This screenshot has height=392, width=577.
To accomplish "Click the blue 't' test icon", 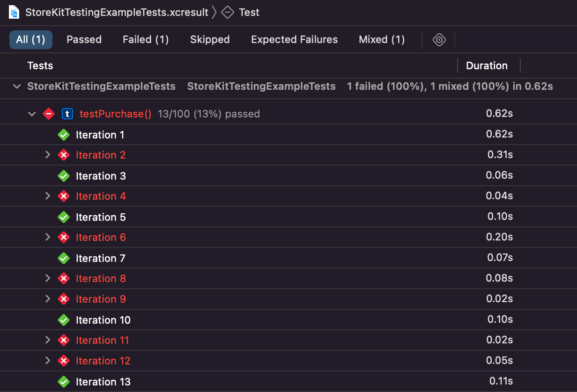I will pyautogui.click(x=67, y=114).
